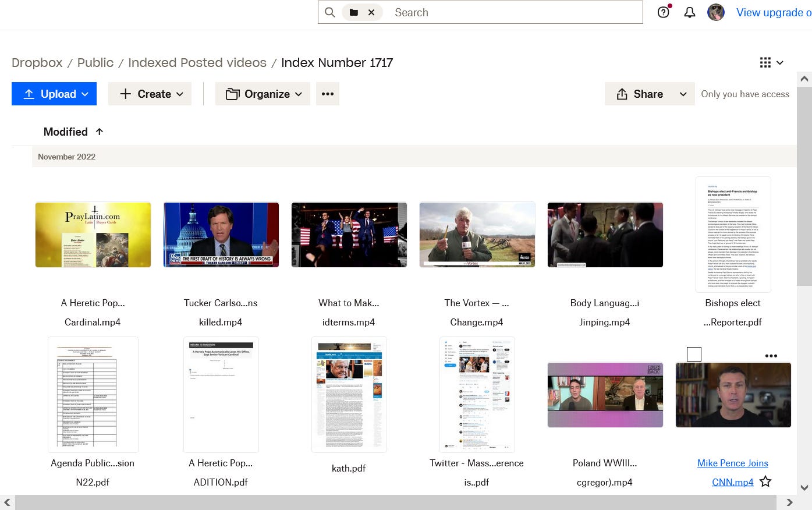Click the Twitter - Mass...erence is..pdf filename
Image resolution: width=812 pixels, height=510 pixels.
pos(477,472)
